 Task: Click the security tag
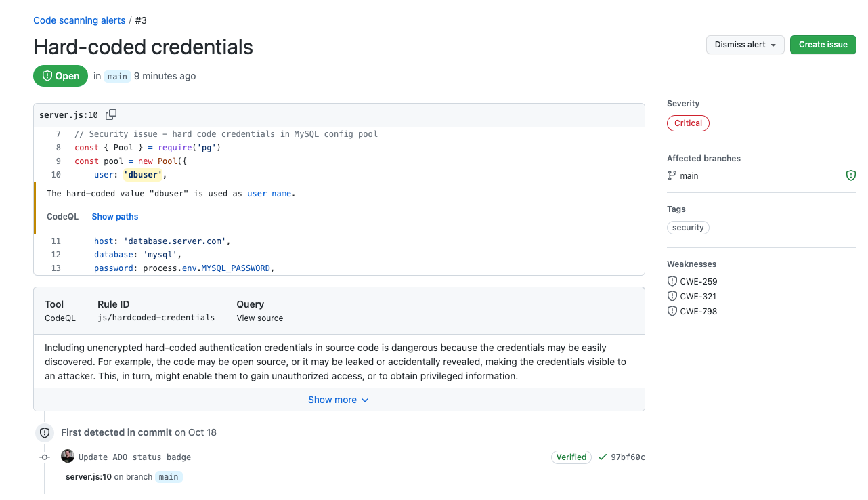click(x=688, y=228)
